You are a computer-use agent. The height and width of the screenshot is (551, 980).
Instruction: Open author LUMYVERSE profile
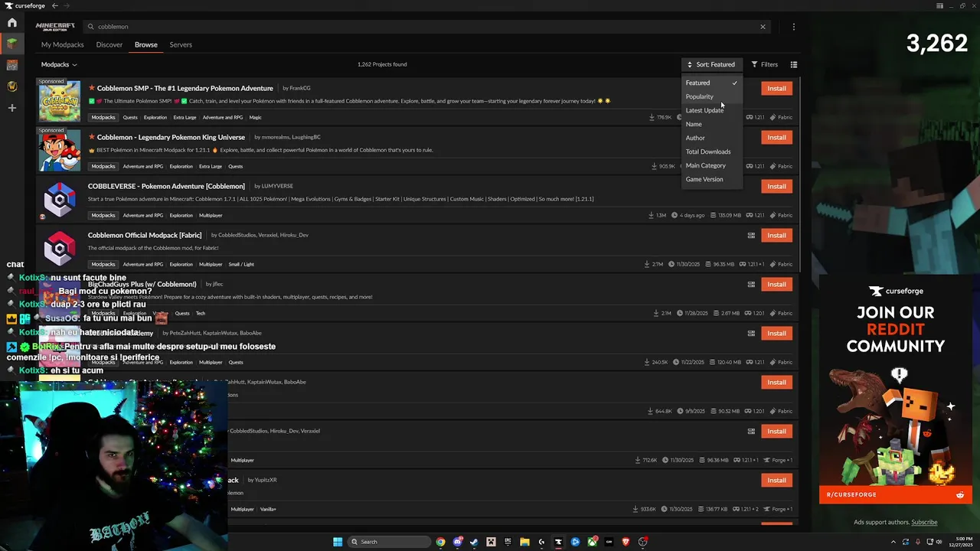tap(277, 186)
